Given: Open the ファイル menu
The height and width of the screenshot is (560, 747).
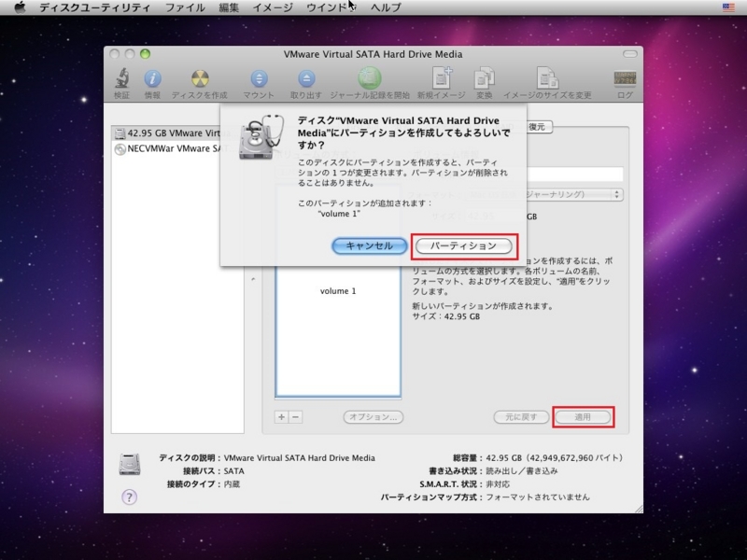Looking at the screenshot, I should coord(185,7).
